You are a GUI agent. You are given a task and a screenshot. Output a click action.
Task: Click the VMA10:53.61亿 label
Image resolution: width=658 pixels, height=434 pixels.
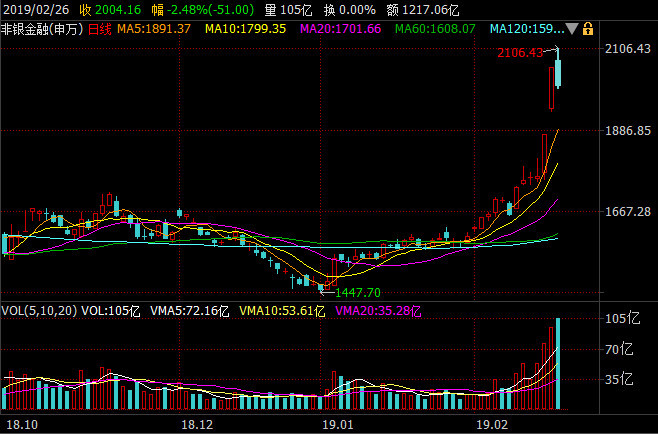coord(282,311)
